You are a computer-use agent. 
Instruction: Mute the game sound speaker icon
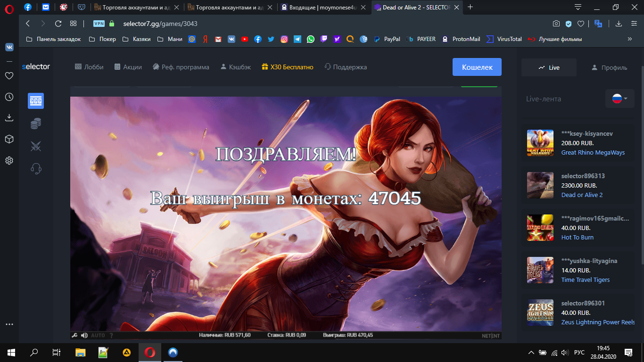click(84, 336)
